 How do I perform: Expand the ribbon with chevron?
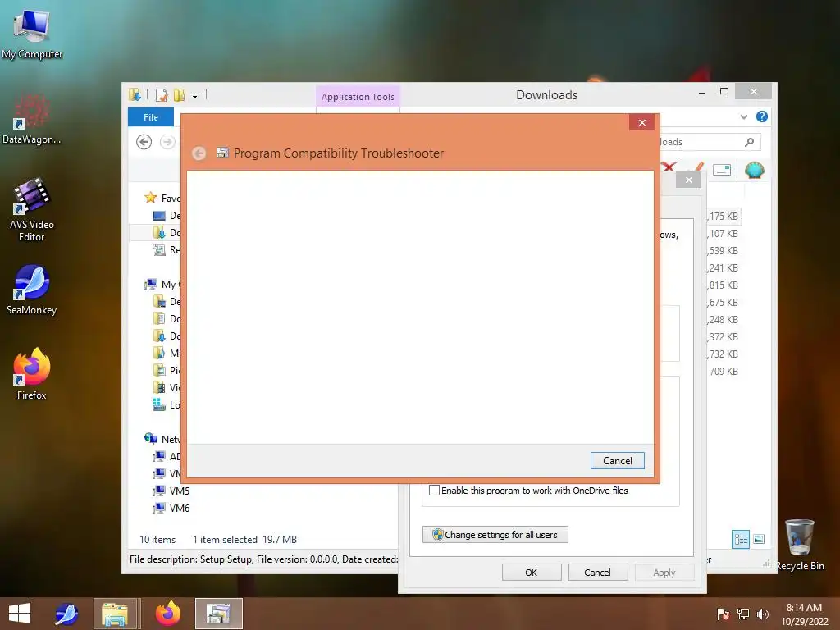[x=743, y=116]
